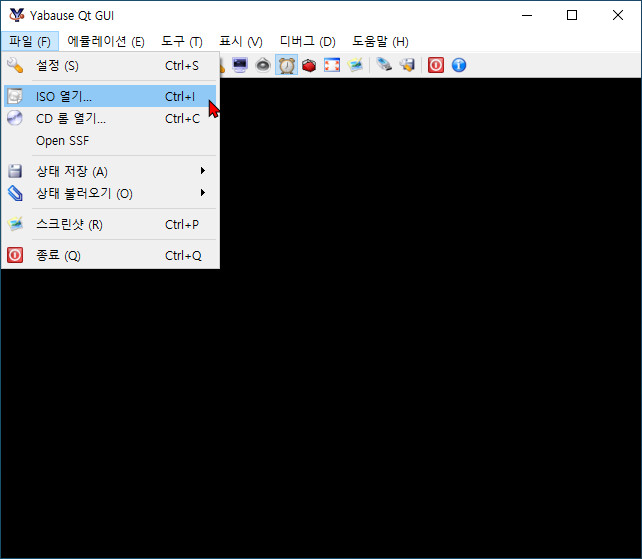Click the red cube toolbar icon
The width and height of the screenshot is (642, 559).
[x=309, y=65]
